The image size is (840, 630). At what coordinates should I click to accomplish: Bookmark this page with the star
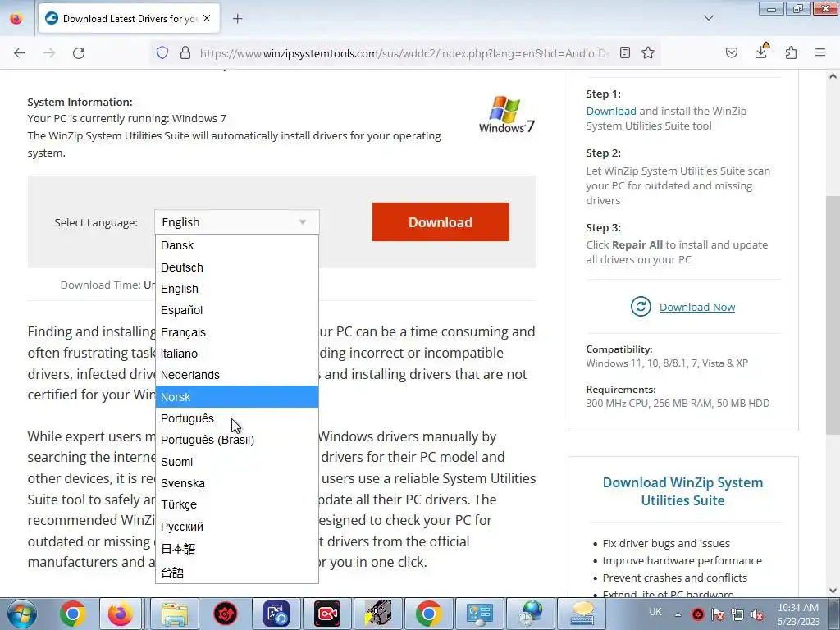[648, 52]
